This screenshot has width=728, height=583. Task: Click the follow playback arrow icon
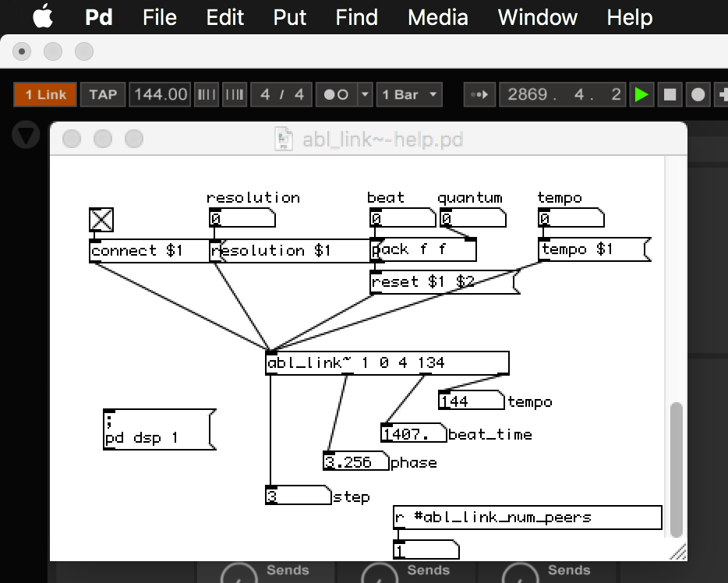coord(479,95)
